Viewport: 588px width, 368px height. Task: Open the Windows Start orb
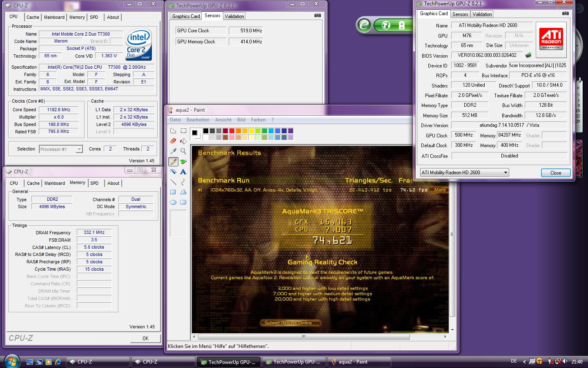click(x=12, y=361)
